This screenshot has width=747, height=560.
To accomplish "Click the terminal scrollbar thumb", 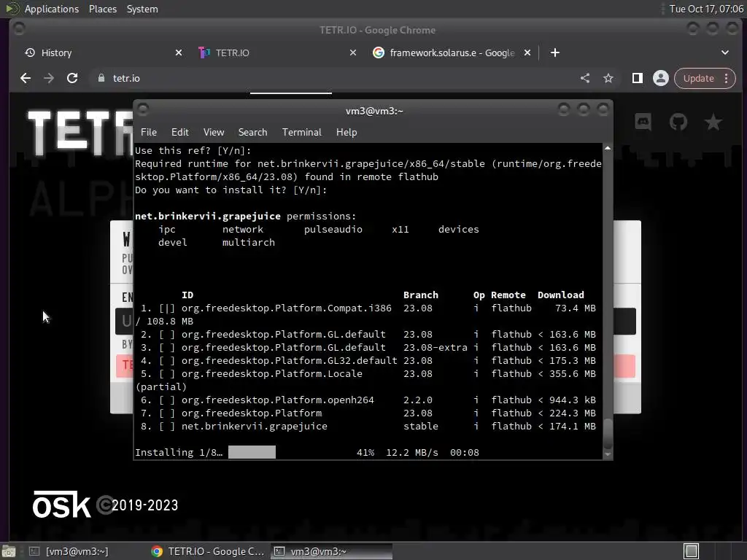I will 608,433.
